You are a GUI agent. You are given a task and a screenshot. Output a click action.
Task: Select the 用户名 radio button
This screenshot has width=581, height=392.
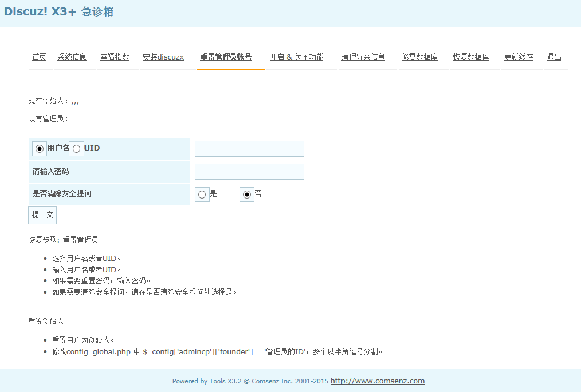pos(40,149)
